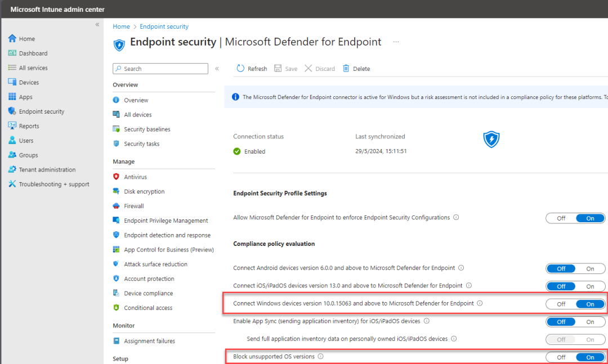Click the Home breadcrumb link

(122, 26)
